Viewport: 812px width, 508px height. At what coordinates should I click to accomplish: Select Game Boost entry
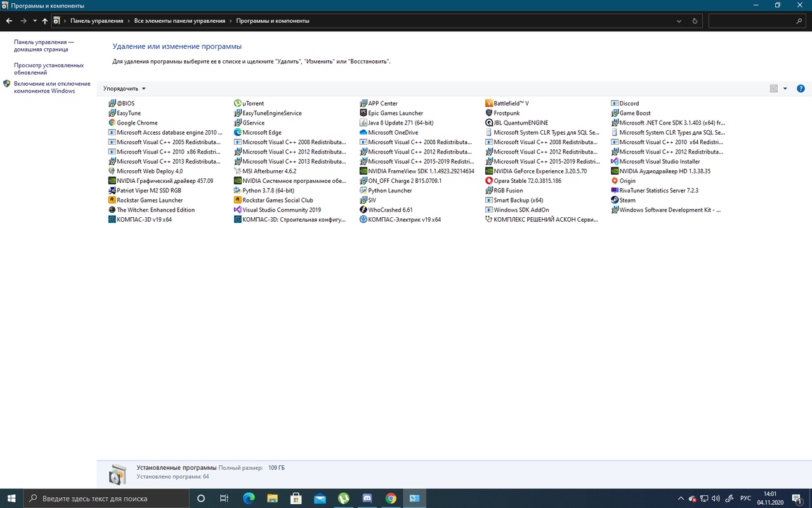tap(631, 113)
